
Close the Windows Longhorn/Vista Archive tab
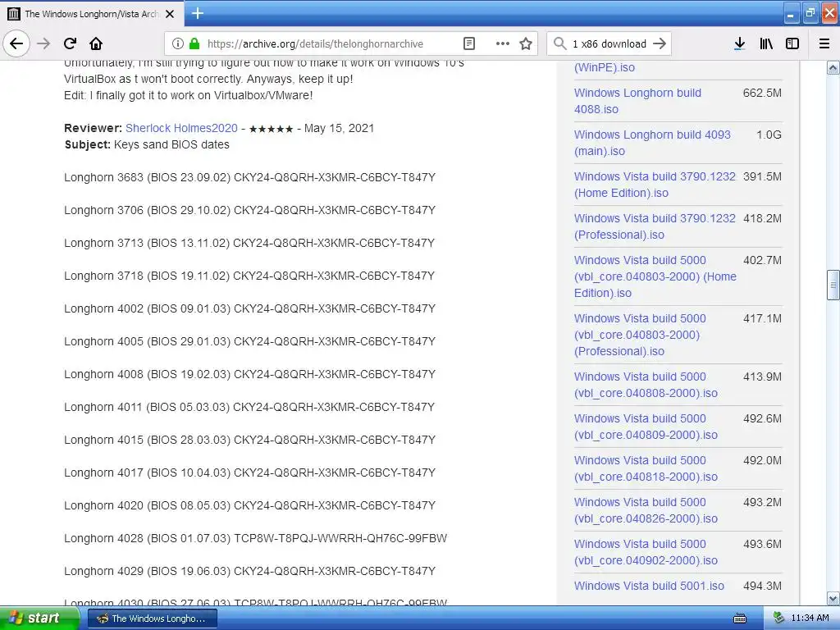[170, 14]
